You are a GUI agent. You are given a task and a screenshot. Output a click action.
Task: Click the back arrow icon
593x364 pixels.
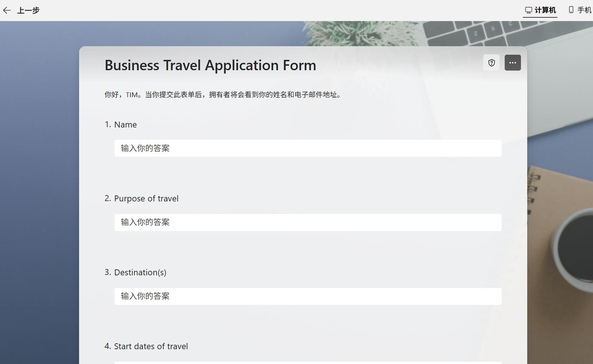7,10
